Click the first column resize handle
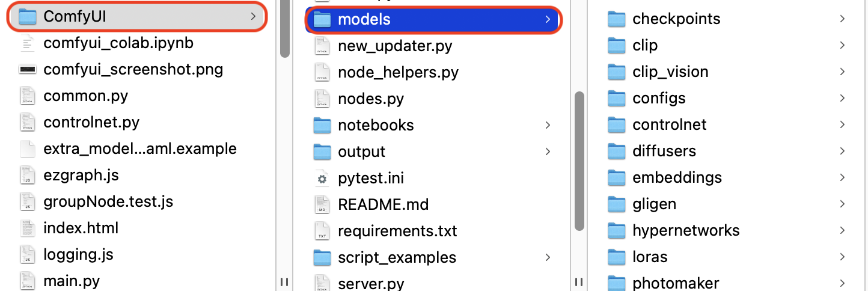This screenshot has width=868, height=291. pyautogui.click(x=284, y=281)
